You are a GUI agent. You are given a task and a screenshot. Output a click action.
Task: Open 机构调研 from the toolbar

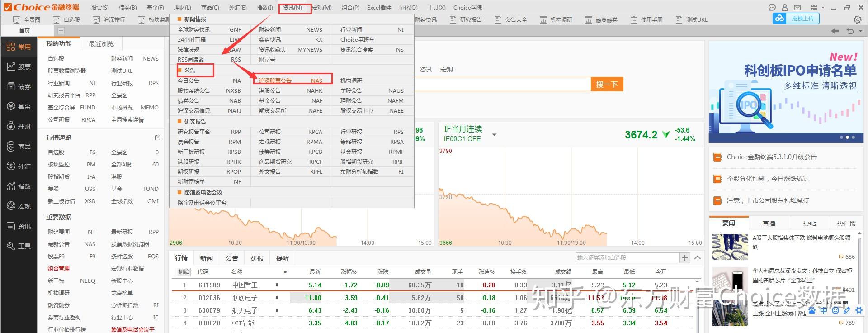click(556, 19)
